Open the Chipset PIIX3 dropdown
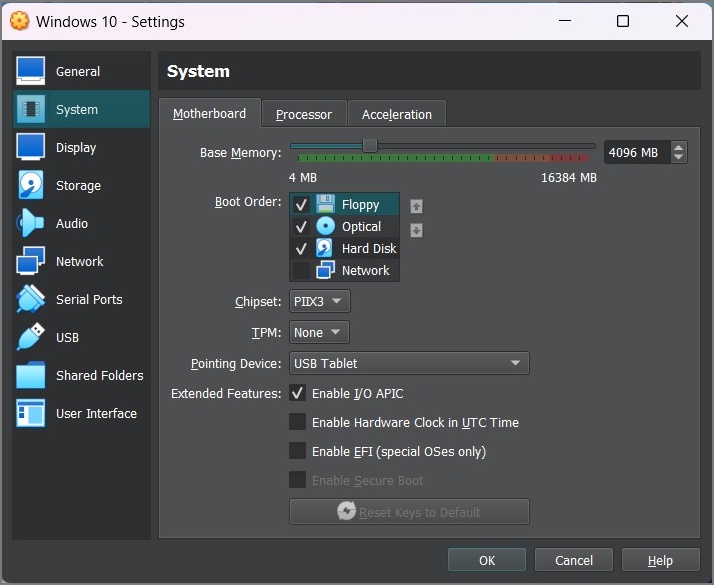Image resolution: width=714 pixels, height=585 pixels. [x=320, y=301]
